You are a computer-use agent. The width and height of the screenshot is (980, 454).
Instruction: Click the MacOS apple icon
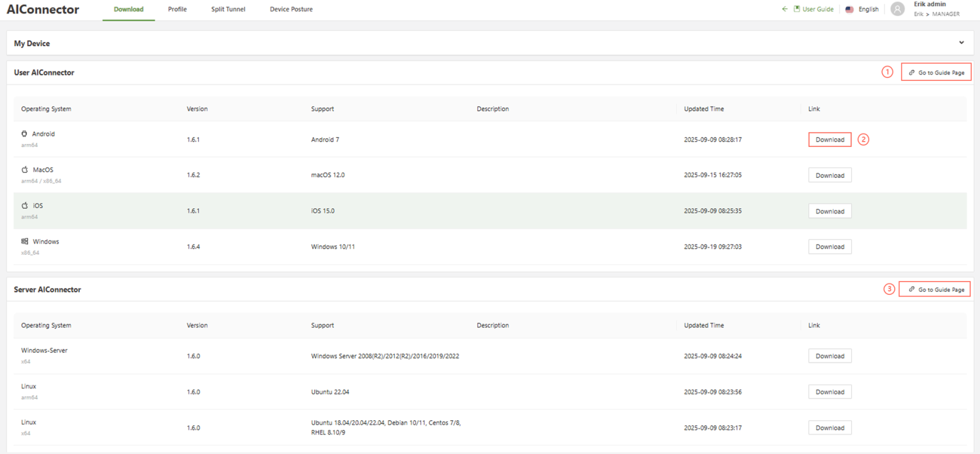pyautogui.click(x=24, y=170)
